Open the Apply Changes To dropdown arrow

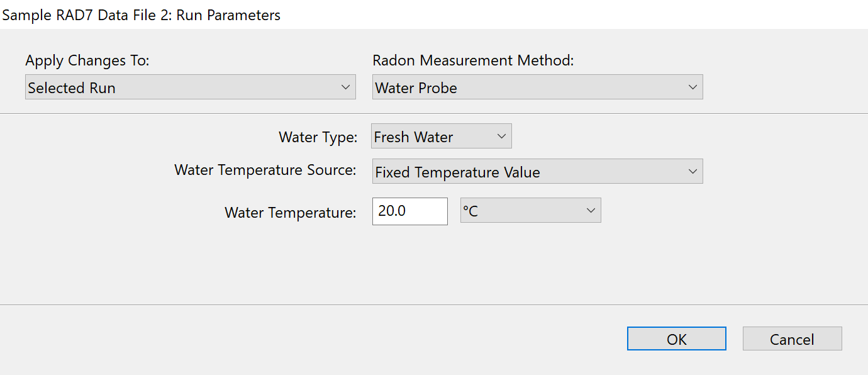[345, 87]
